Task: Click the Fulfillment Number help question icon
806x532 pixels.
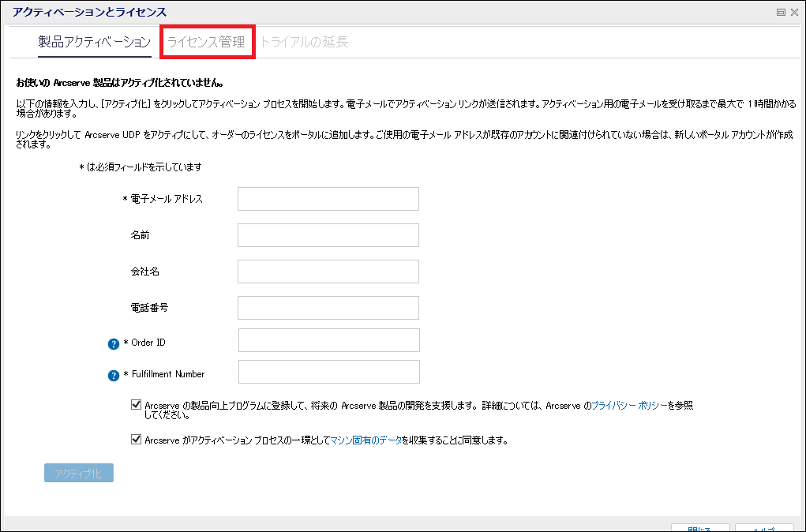Action: tap(113, 375)
